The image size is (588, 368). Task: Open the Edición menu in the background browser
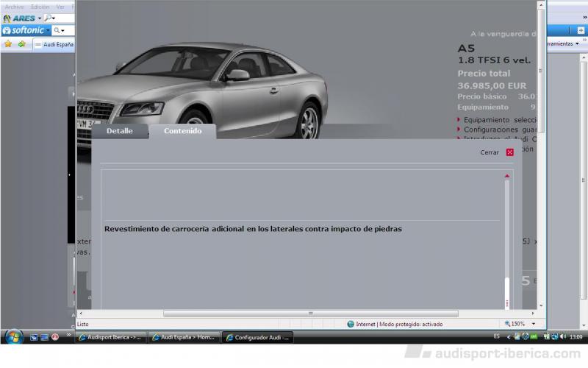[40, 7]
